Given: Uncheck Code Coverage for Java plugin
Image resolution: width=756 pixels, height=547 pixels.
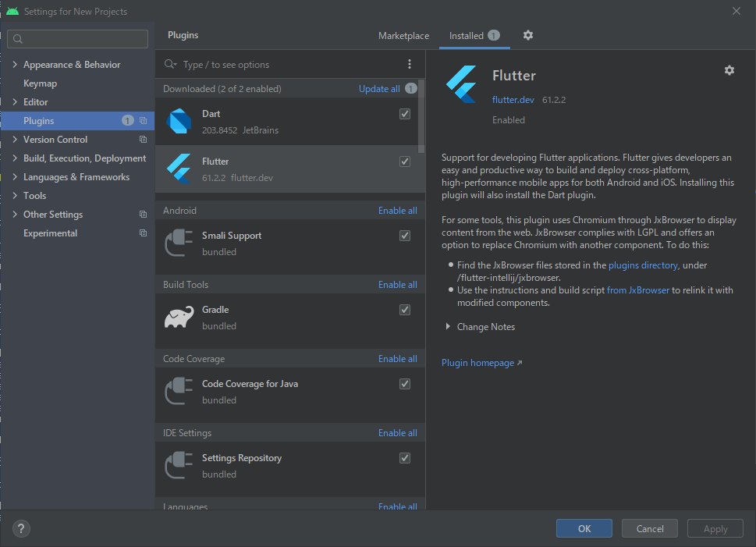Looking at the screenshot, I should click(x=405, y=384).
